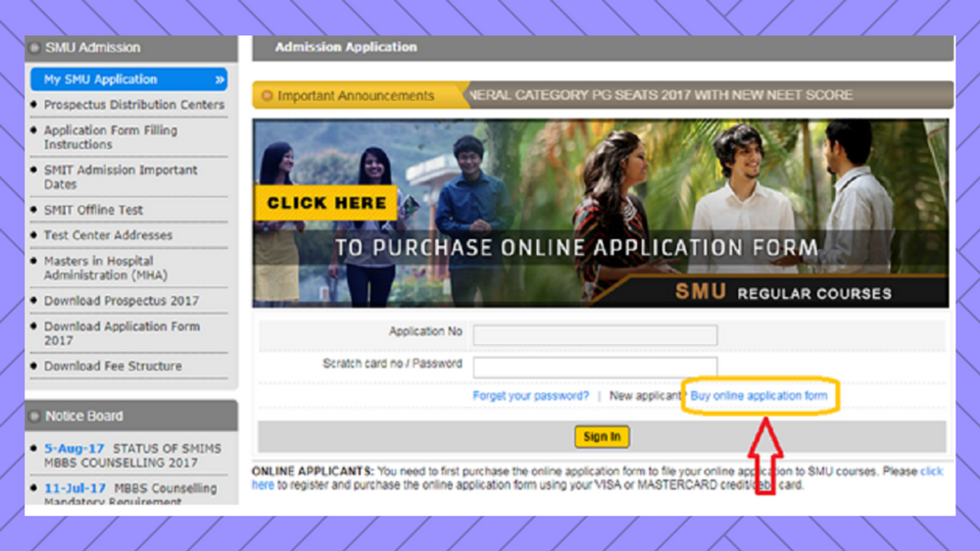980x551 pixels.
Task: Click Download Fee Structure link
Action: (x=113, y=366)
